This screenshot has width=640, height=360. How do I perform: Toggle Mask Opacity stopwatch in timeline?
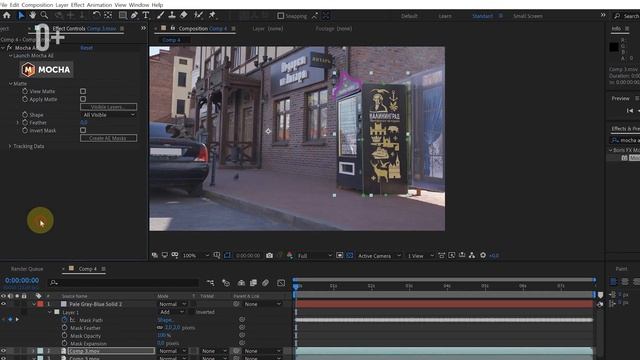64,336
